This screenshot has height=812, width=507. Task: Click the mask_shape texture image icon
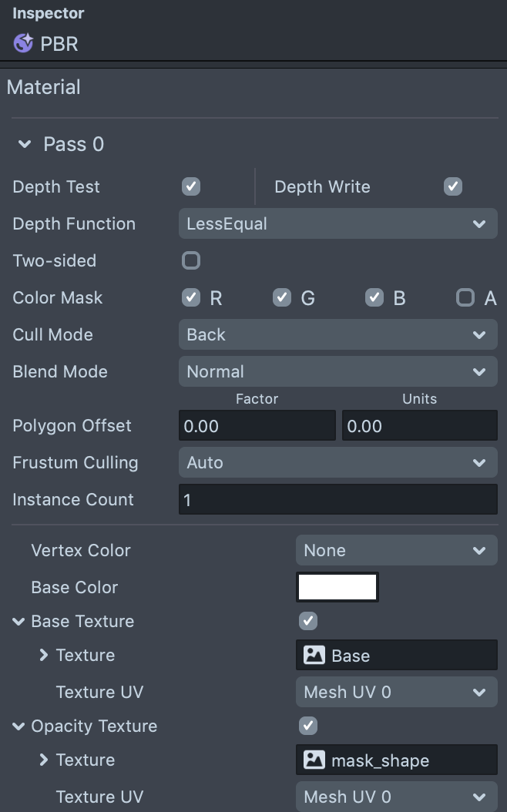(x=314, y=760)
